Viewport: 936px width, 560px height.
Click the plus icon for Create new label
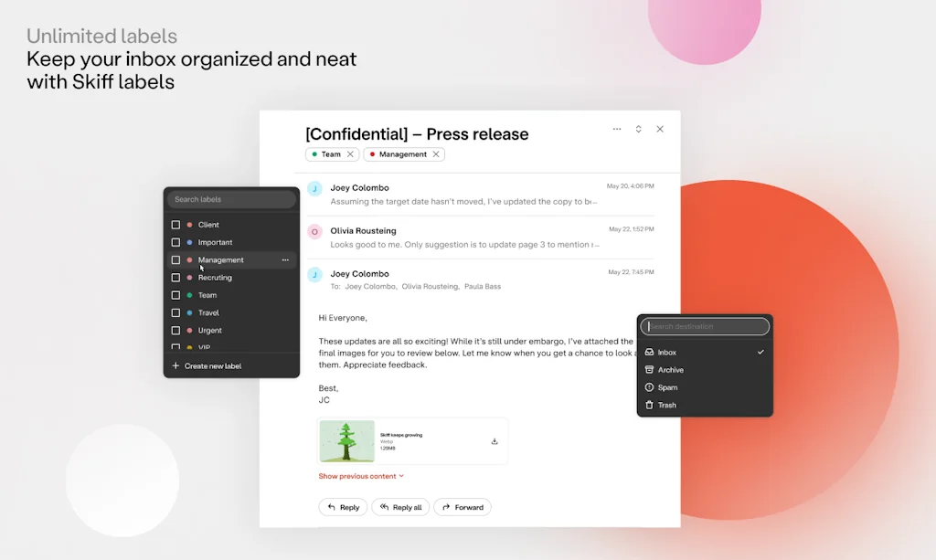[x=175, y=366]
